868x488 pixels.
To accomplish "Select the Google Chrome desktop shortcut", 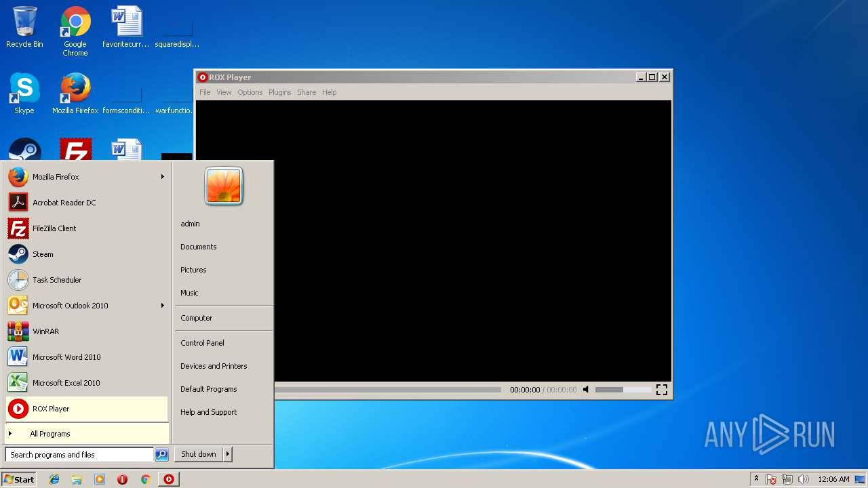I will [x=75, y=31].
